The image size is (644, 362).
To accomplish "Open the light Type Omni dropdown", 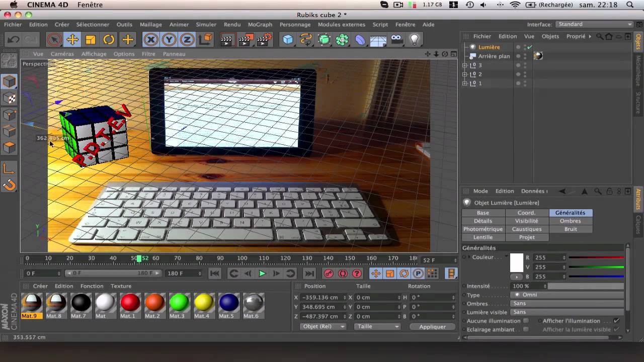I will click(567, 295).
